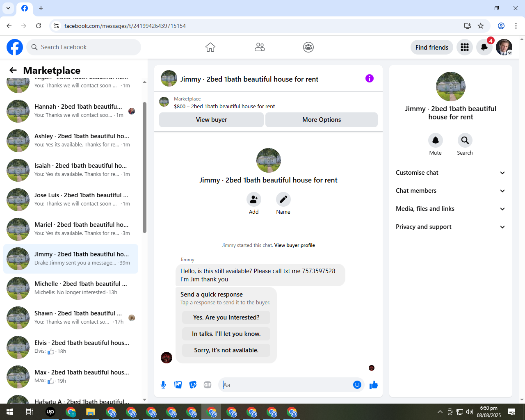Viewport: 525px width, 420px height.
Task: Click Jimmy's listing photo in right panel
Action: (451, 87)
